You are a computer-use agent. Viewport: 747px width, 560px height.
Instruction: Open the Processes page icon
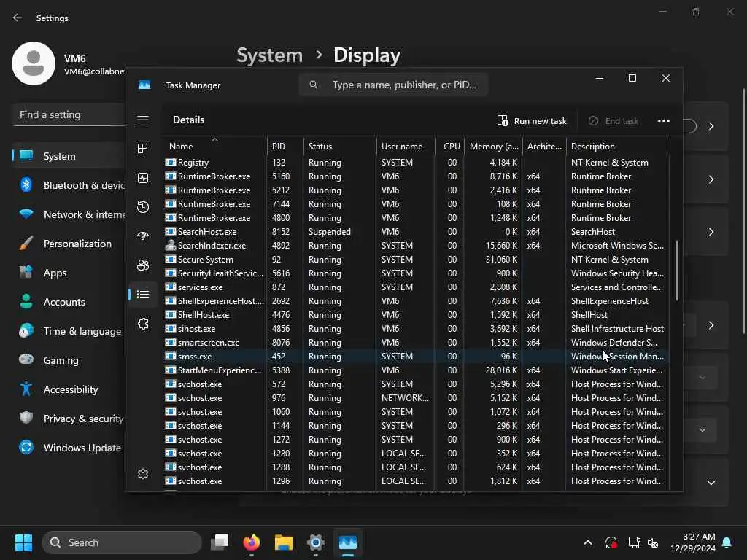click(x=143, y=148)
